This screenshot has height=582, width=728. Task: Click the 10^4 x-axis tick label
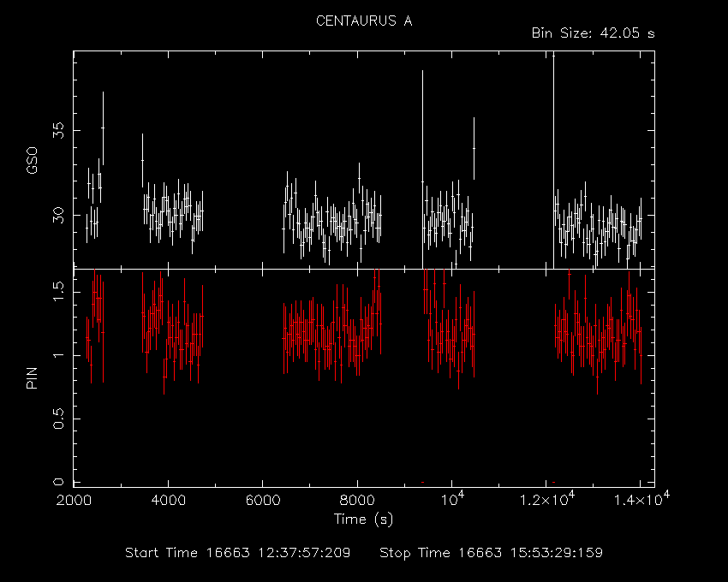[x=452, y=499]
